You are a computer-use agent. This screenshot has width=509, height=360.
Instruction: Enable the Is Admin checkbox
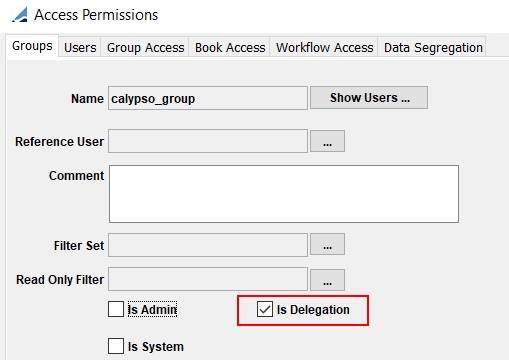(x=116, y=309)
